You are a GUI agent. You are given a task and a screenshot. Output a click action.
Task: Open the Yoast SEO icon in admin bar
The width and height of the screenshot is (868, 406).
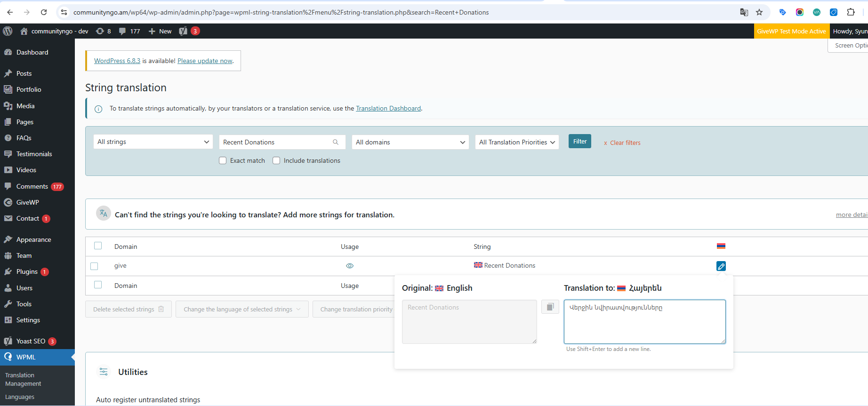click(183, 31)
